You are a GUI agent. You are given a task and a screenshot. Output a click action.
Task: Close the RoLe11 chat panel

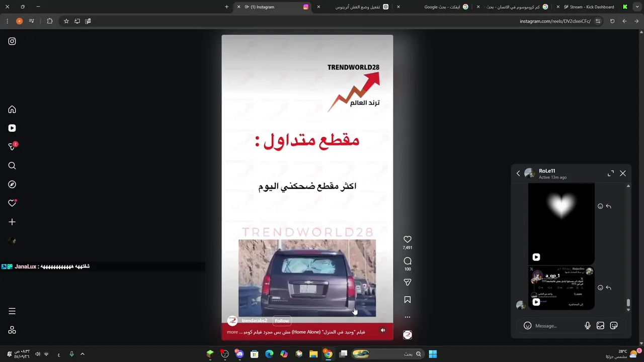click(x=623, y=173)
